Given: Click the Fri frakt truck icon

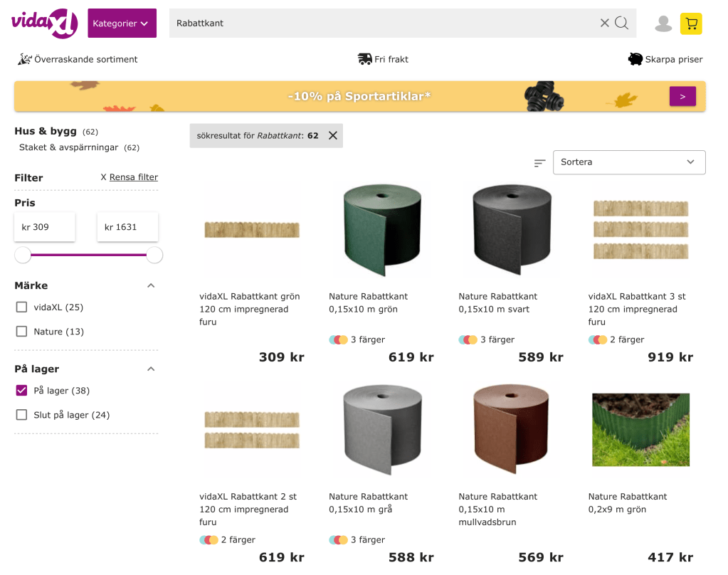Looking at the screenshot, I should click(365, 59).
